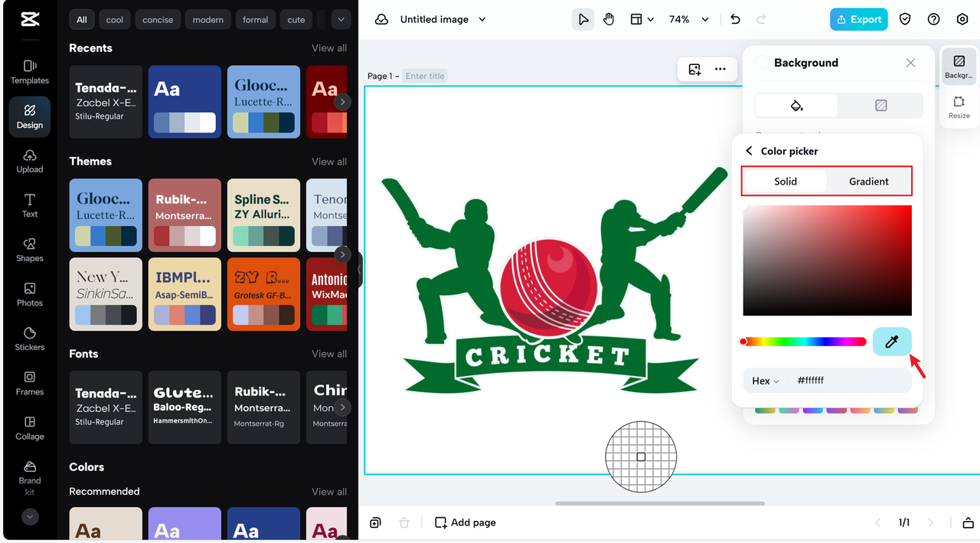Click the add image icon above canvas
The width and height of the screenshot is (980, 543).
click(x=694, y=69)
